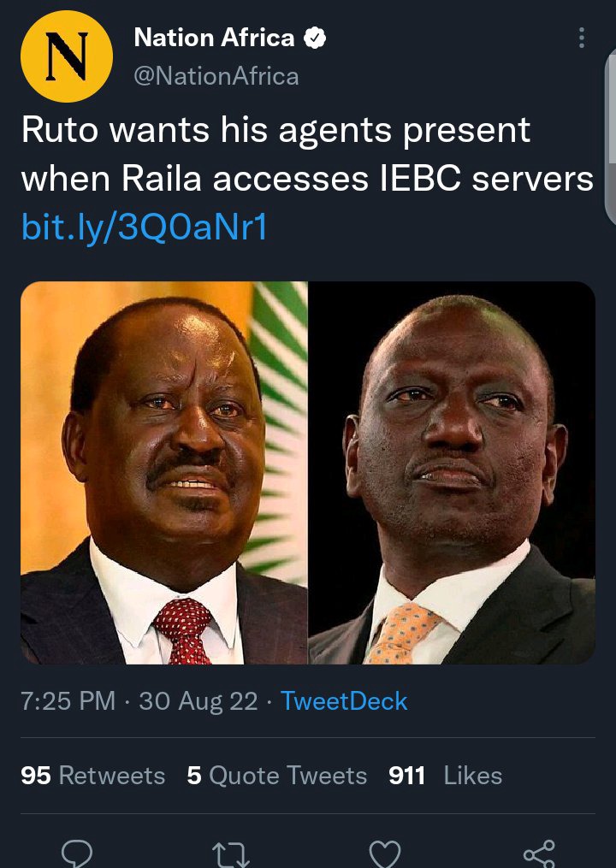Open the TweetDeck source link

[344, 701]
